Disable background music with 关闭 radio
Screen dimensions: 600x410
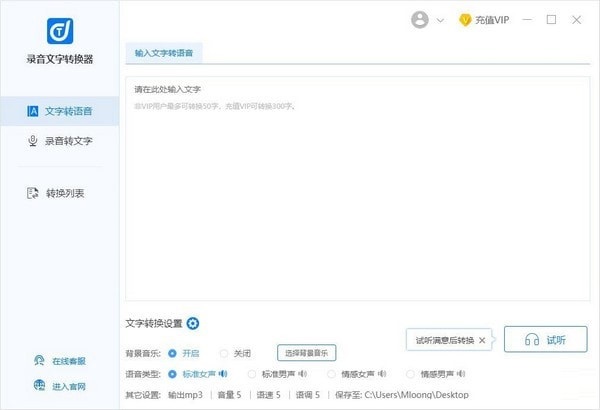224,353
